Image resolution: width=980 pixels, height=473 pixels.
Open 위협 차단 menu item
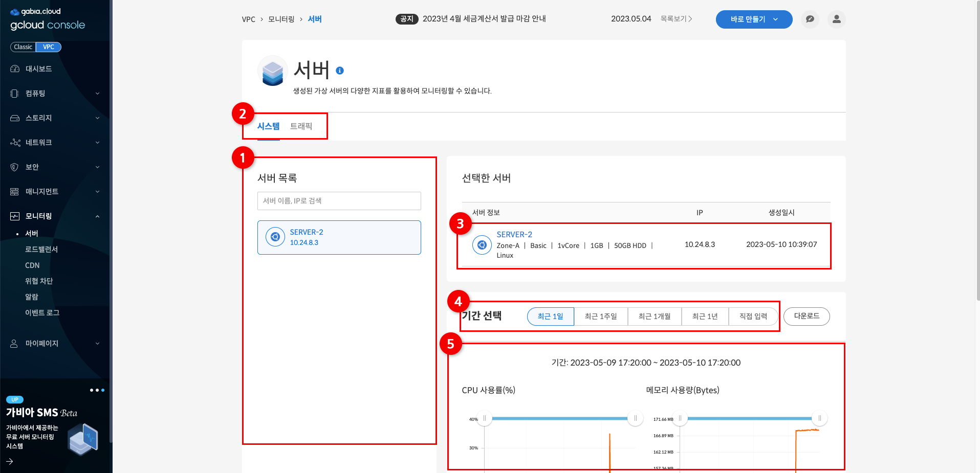(39, 281)
